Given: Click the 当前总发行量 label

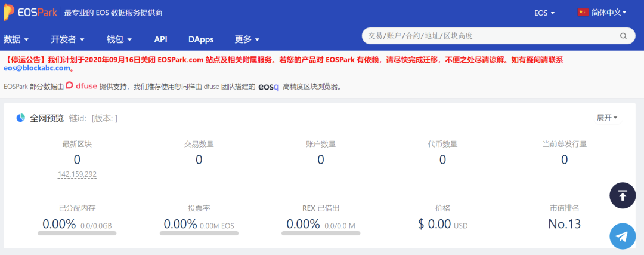Looking at the screenshot, I should (565, 145).
